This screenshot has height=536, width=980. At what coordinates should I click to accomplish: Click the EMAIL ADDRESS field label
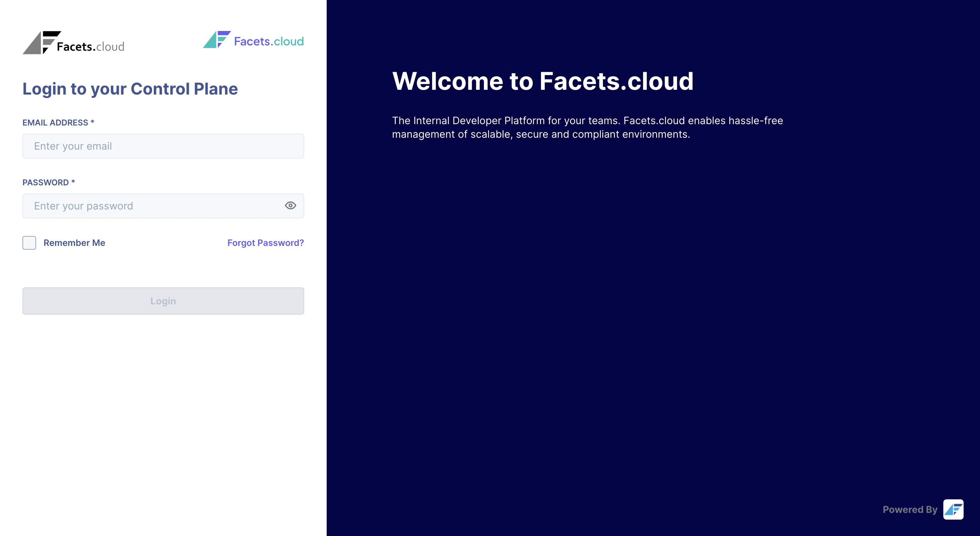point(55,122)
